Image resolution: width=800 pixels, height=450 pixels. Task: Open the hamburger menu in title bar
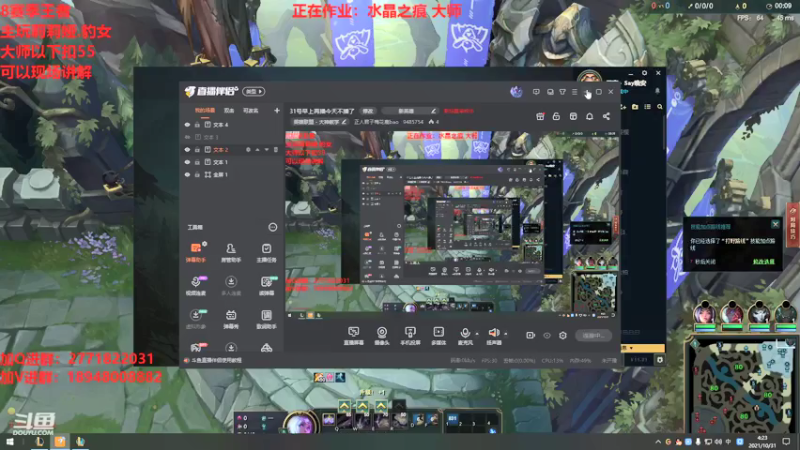point(574,92)
